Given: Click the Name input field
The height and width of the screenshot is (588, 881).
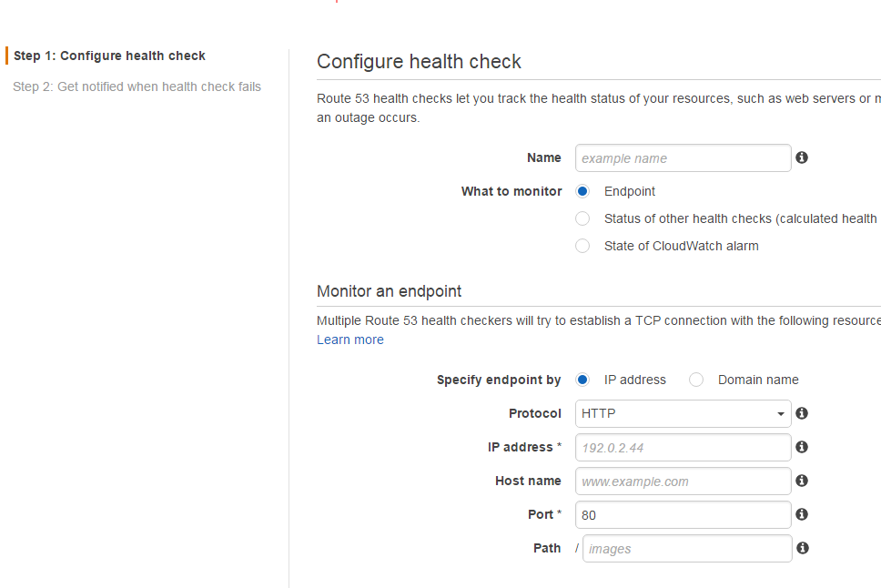Looking at the screenshot, I should (x=683, y=157).
